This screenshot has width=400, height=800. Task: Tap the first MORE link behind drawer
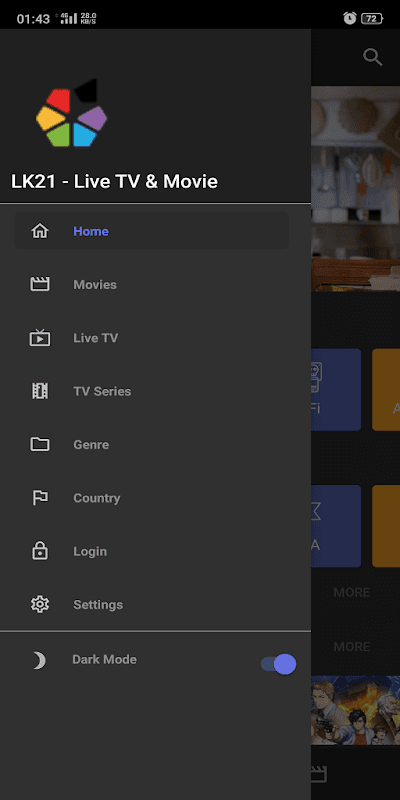pyautogui.click(x=352, y=592)
